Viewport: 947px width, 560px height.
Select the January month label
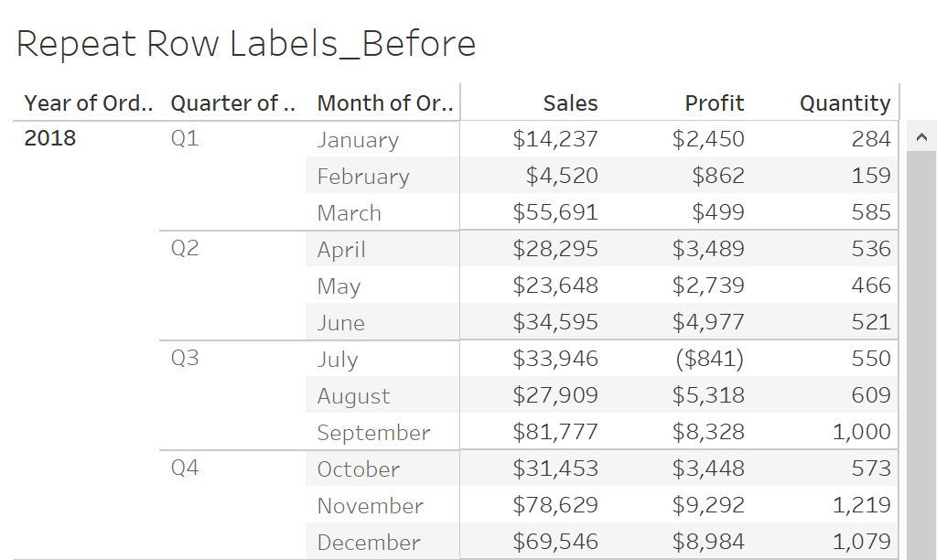click(x=358, y=140)
